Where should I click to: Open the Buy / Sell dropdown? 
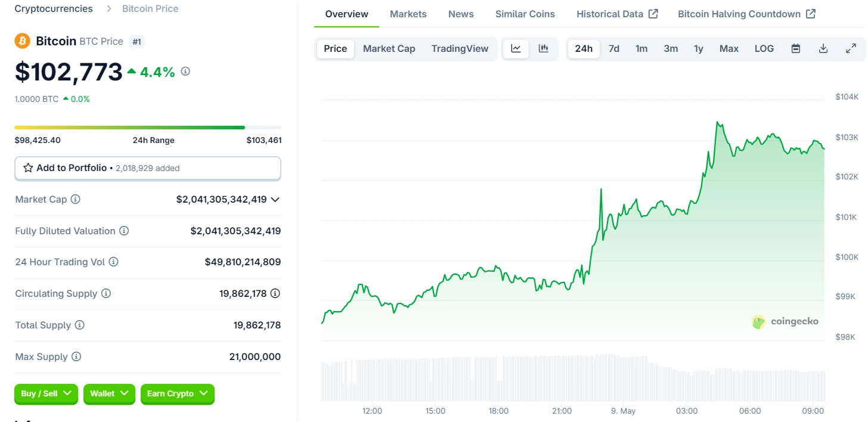tap(46, 393)
